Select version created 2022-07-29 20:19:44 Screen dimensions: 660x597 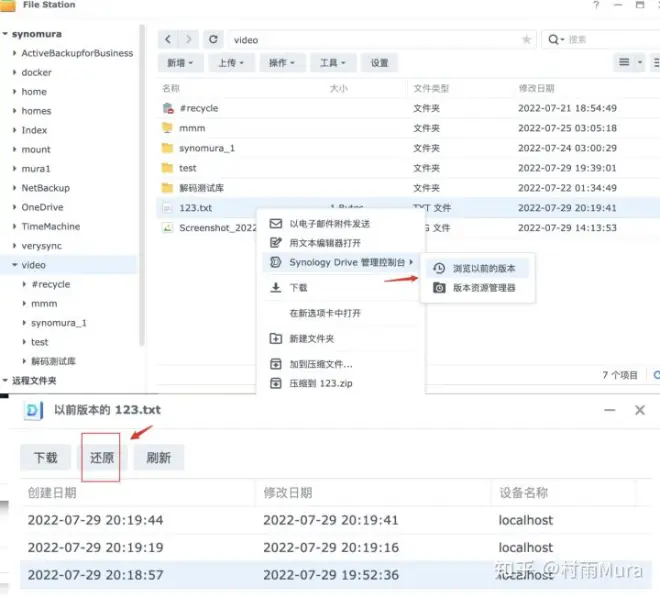pyautogui.click(x=335, y=520)
